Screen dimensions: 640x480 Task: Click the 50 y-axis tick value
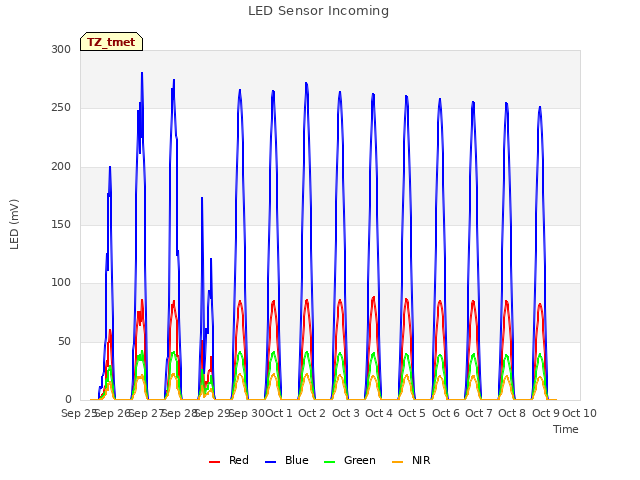pos(64,342)
